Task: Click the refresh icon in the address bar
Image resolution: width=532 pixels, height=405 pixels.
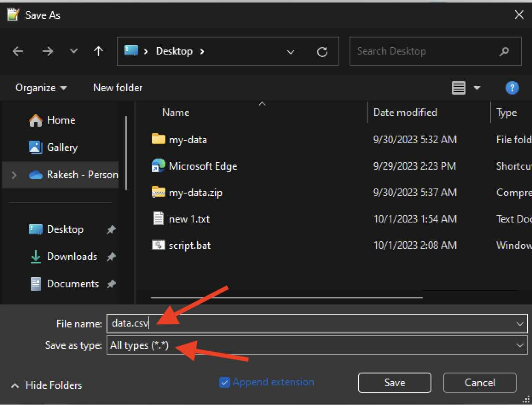Action: point(322,51)
